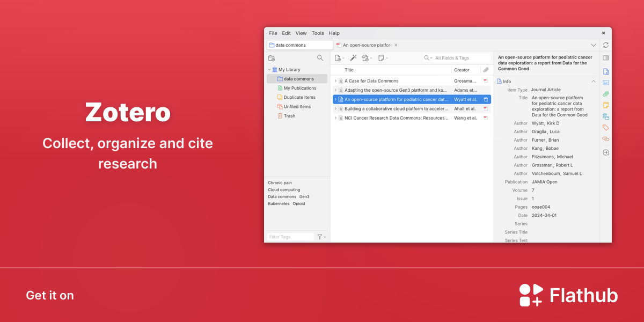Screen dimensions: 644x322
Task: Open the Tools menu
Action: (x=318, y=33)
